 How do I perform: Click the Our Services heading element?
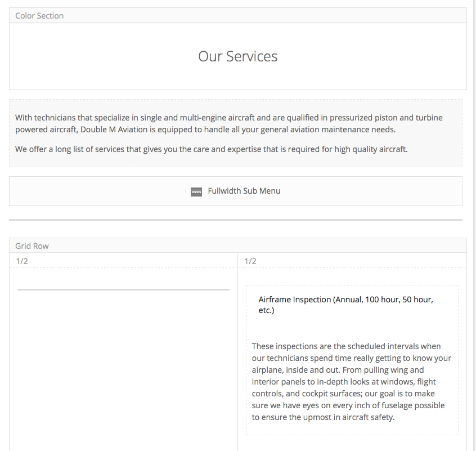click(x=237, y=56)
